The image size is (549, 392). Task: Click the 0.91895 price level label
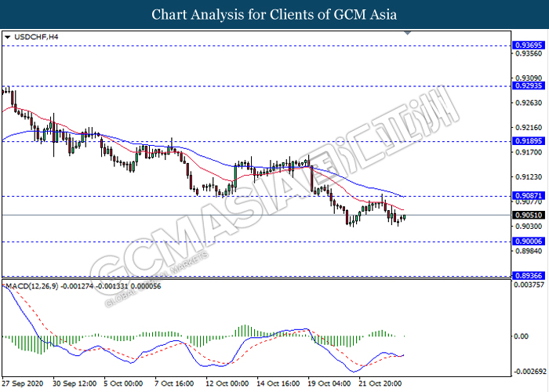(529, 141)
